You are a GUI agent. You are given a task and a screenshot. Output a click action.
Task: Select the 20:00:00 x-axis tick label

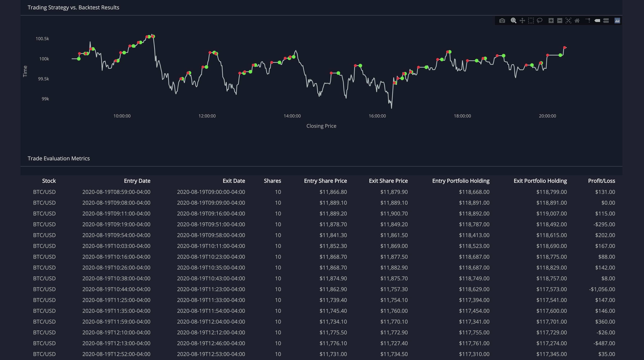point(547,116)
